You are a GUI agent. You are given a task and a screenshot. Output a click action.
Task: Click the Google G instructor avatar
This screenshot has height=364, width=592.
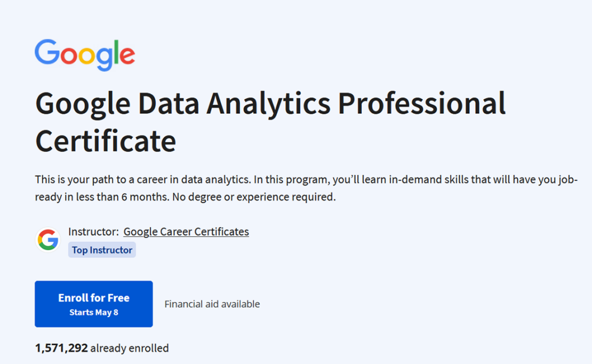coord(48,239)
